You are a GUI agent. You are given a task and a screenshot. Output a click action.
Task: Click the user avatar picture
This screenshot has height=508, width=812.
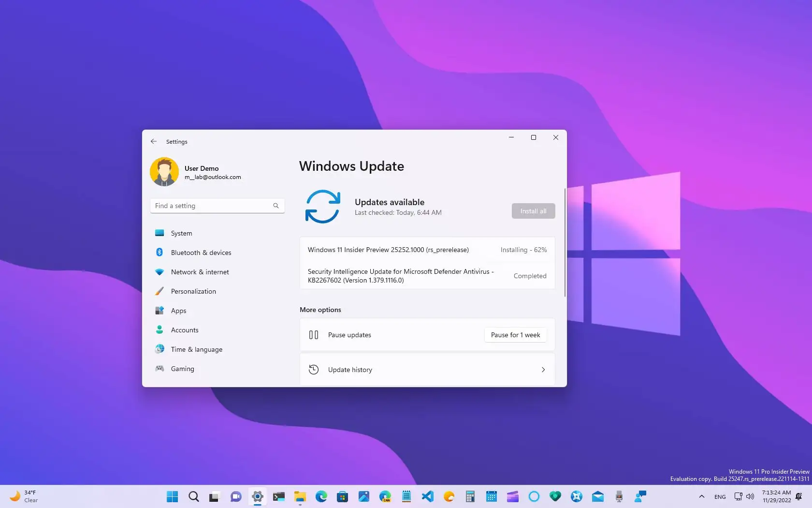pos(164,172)
